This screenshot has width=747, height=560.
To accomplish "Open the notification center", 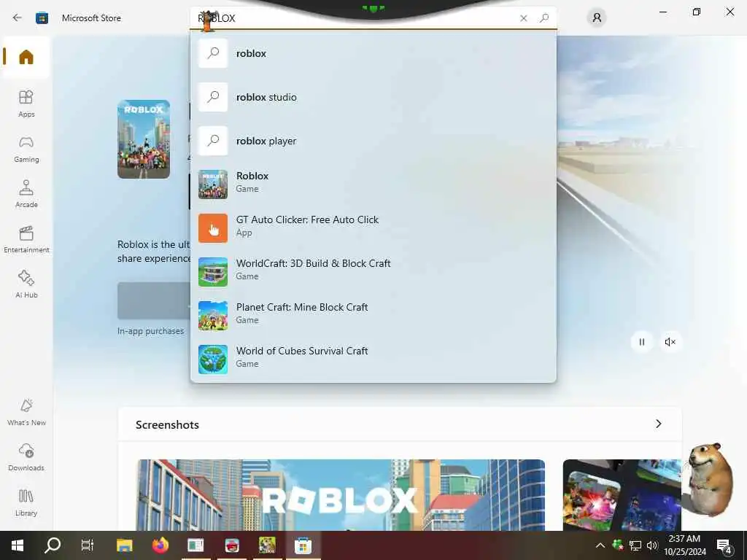I will click(724, 546).
